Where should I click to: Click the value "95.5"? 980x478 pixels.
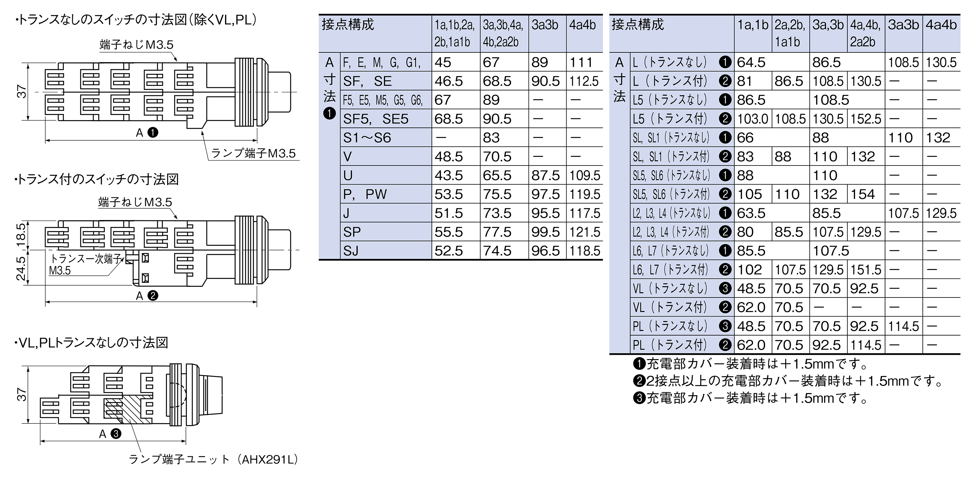click(545, 213)
